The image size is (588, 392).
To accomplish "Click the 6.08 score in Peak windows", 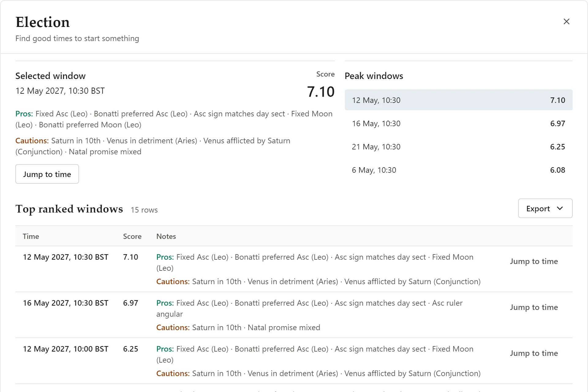I will pyautogui.click(x=557, y=170).
